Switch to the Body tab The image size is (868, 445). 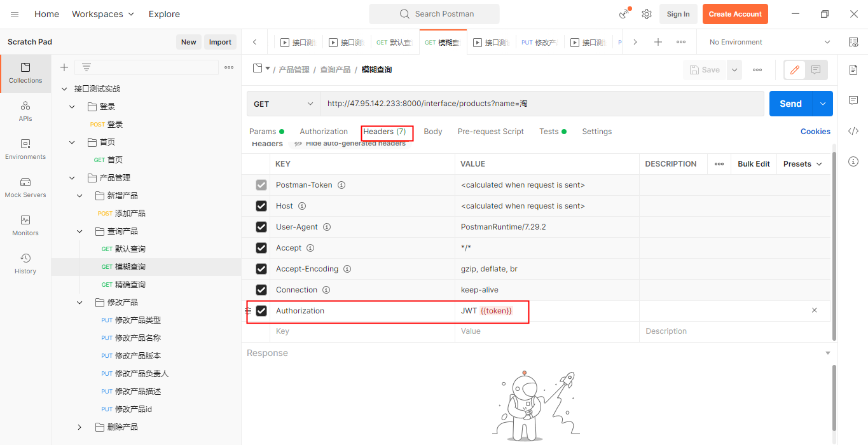coord(432,132)
